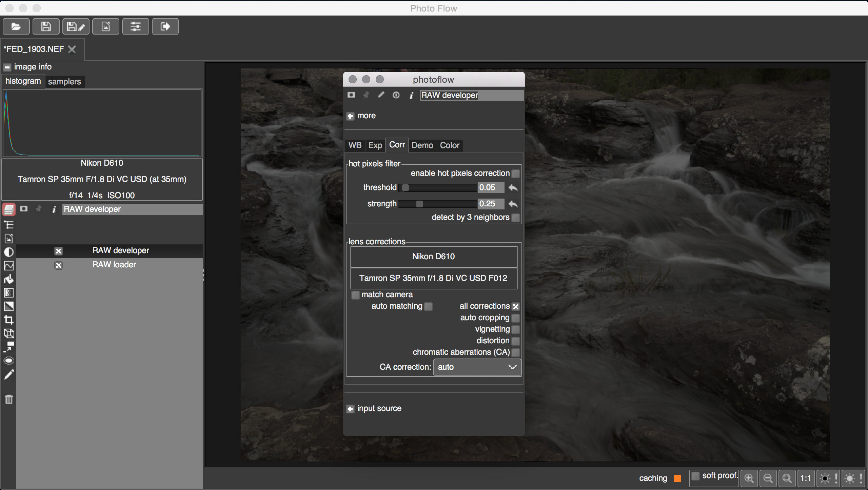Click the open file folder icon
The height and width of the screenshot is (490, 868).
[16, 26]
